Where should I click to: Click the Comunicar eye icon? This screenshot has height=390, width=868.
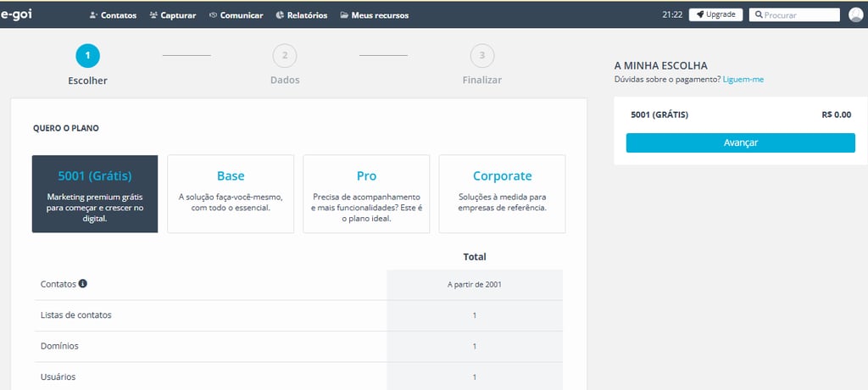(213, 15)
